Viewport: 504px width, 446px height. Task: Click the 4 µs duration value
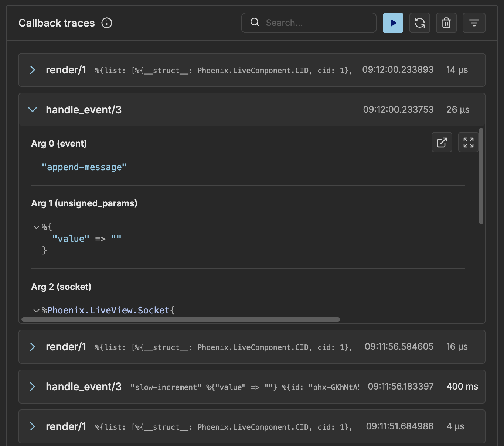(x=455, y=426)
